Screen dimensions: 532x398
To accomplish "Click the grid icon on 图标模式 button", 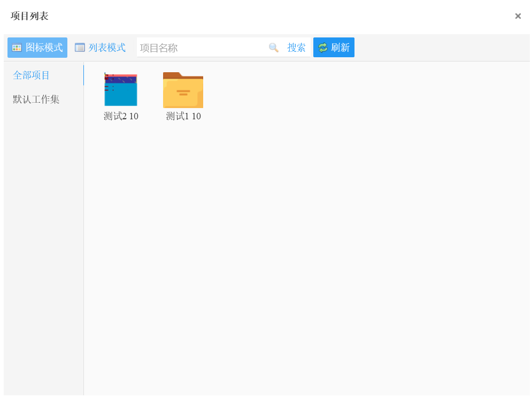I will 17,48.
